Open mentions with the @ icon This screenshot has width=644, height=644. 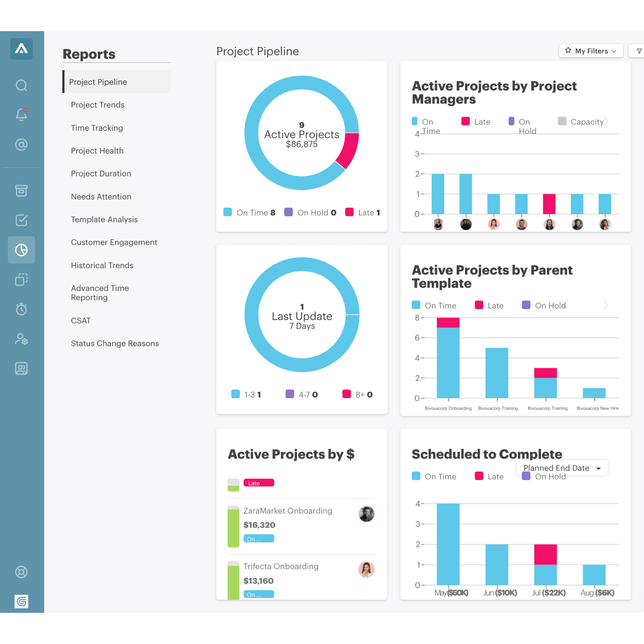21,144
